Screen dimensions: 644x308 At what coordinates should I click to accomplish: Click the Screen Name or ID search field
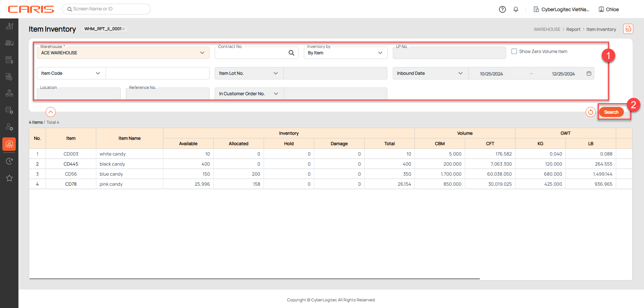click(106, 9)
